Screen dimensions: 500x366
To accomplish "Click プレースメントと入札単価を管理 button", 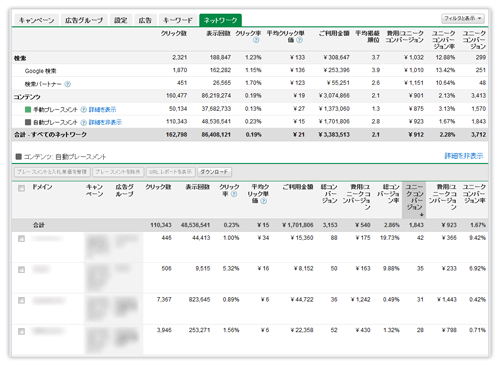I will click(52, 172).
